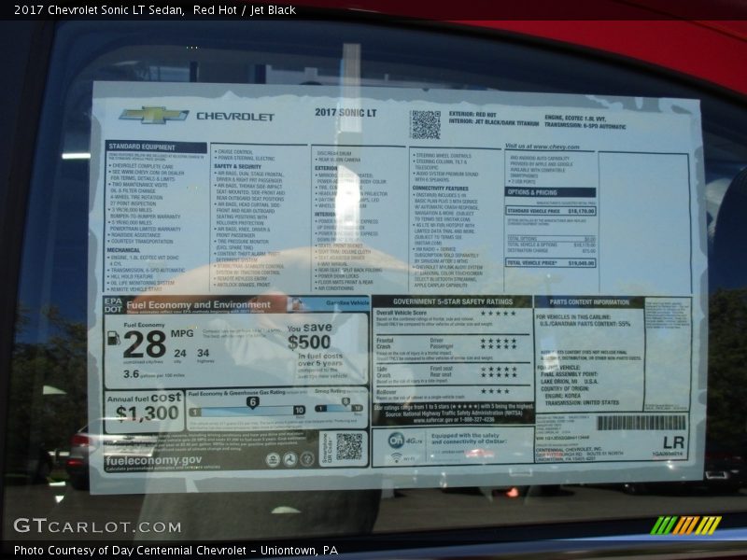The width and height of the screenshot is (747, 560).
Task: Click the OPTIONS & PRICING header
Action: 550,192
